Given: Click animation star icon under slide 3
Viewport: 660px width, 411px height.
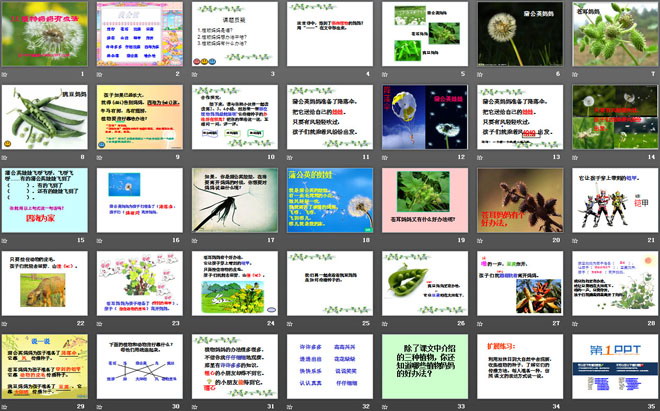Looking at the screenshot, I should point(195,74).
